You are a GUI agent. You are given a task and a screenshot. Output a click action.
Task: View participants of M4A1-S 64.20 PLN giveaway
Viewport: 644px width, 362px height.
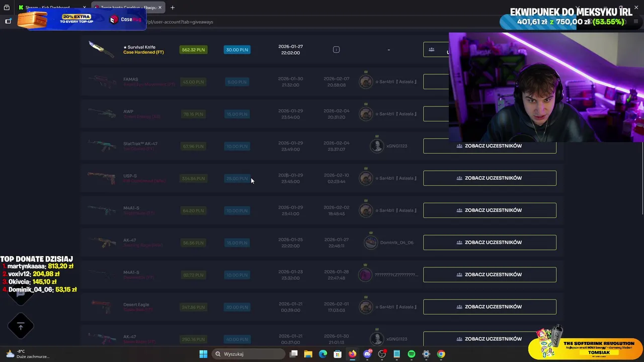(x=490, y=210)
